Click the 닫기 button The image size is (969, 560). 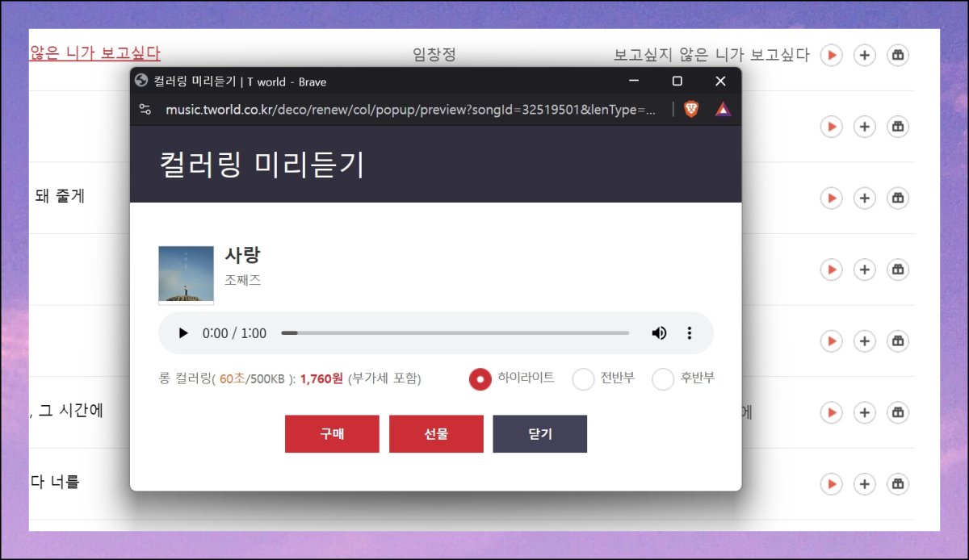coord(540,434)
